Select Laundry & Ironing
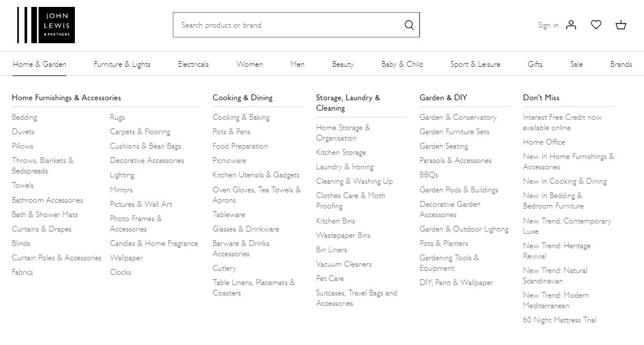This screenshot has height=345, width=644. coord(344,167)
